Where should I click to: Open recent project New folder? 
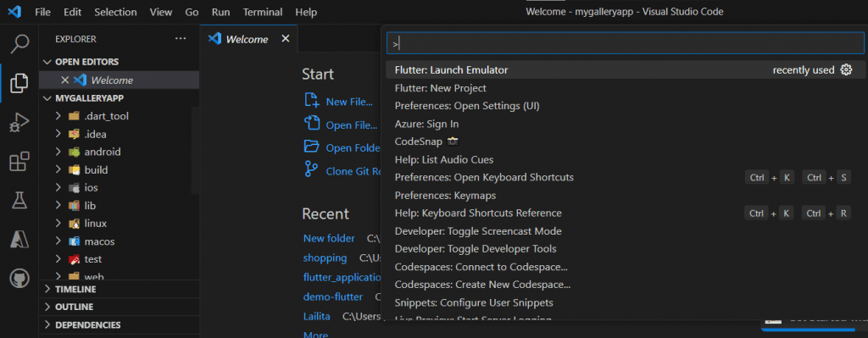(x=329, y=238)
